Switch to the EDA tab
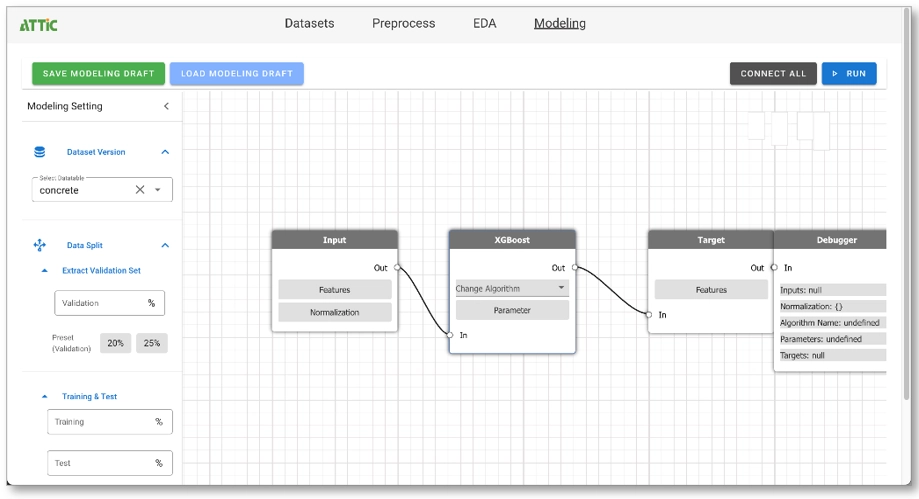 (x=485, y=23)
